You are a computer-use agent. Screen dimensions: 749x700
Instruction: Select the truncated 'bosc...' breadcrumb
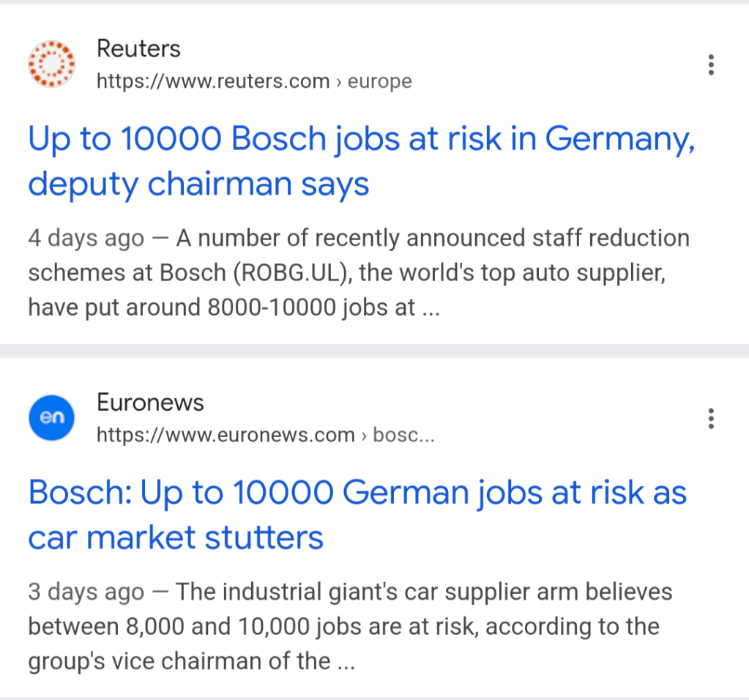click(x=403, y=435)
